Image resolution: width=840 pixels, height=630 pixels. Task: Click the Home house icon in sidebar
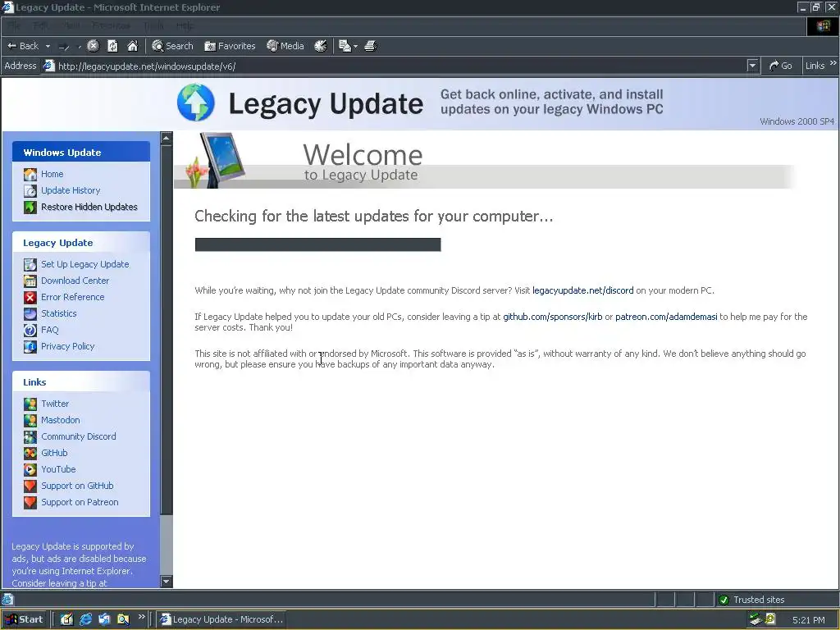[30, 174]
